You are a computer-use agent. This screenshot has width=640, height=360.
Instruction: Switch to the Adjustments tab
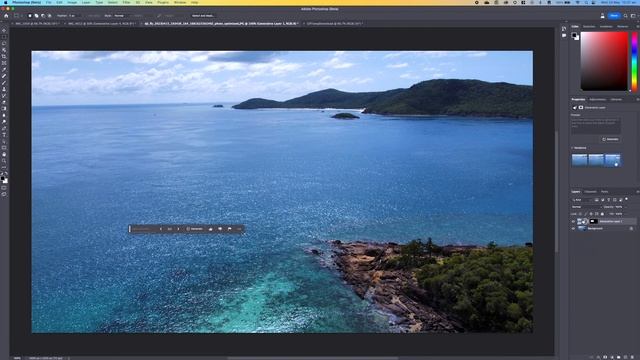pyautogui.click(x=598, y=100)
